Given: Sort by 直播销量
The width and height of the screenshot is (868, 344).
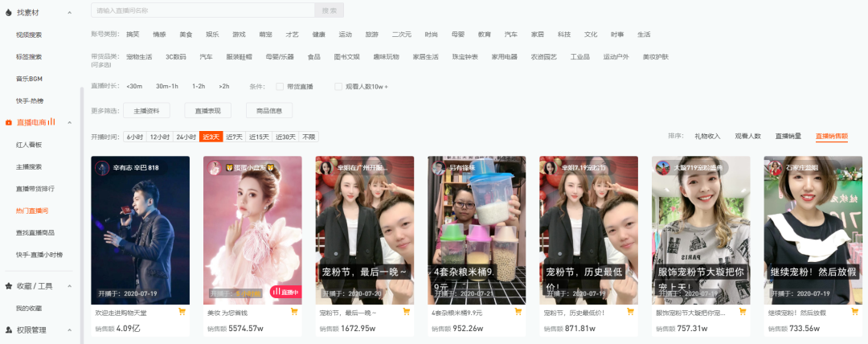Looking at the screenshot, I should point(788,137).
